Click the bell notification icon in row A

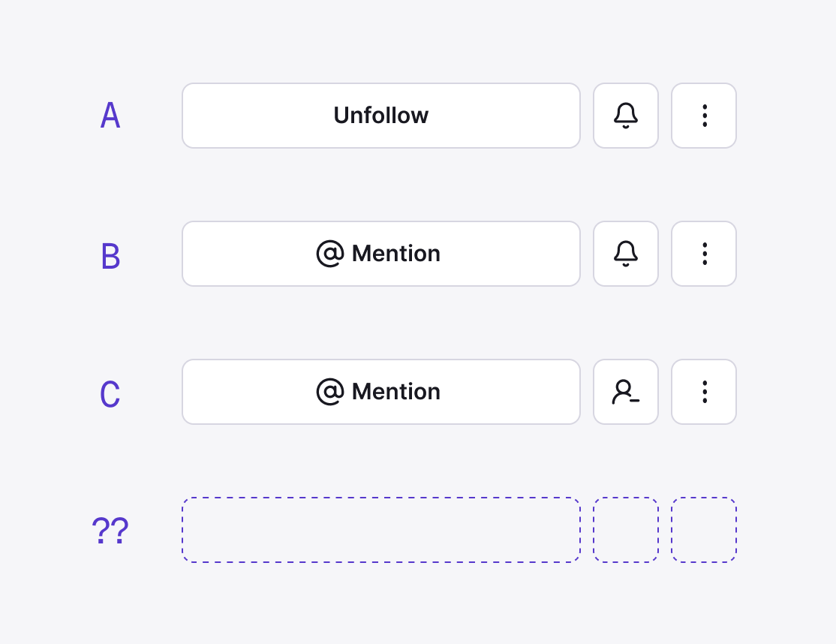(x=626, y=116)
